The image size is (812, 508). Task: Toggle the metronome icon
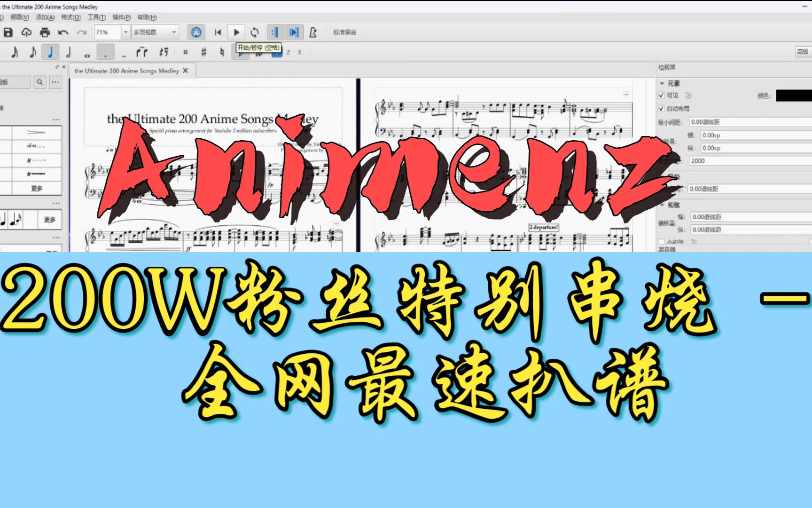point(313,32)
